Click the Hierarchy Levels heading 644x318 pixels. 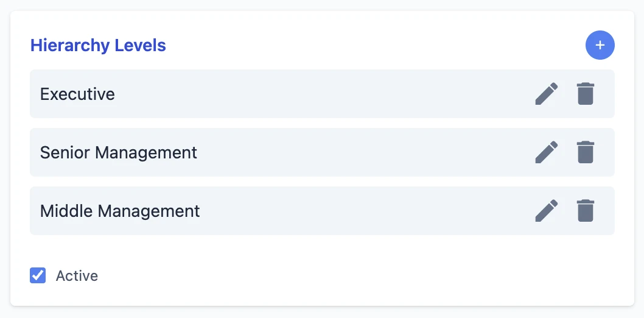pyautogui.click(x=98, y=46)
